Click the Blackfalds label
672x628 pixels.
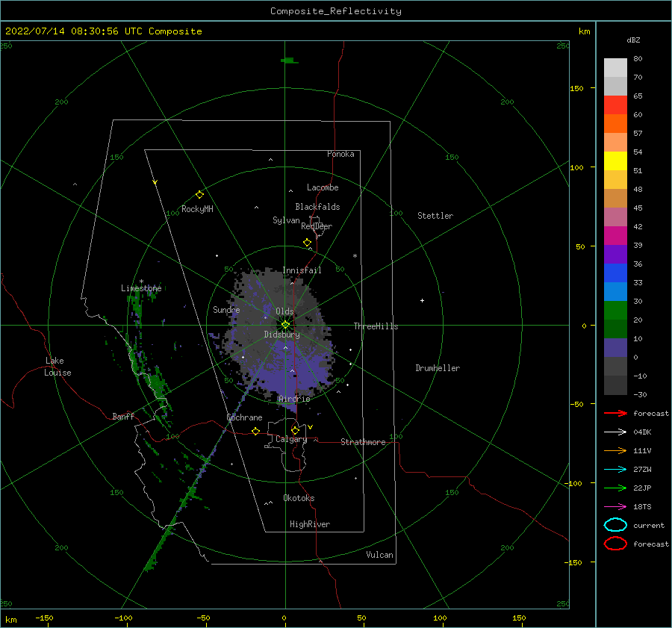pos(317,207)
